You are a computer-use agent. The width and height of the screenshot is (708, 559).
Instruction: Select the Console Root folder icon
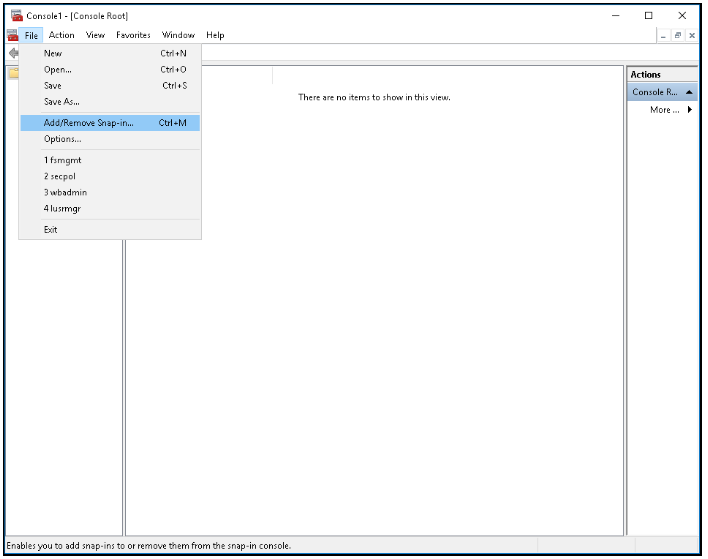tap(12, 73)
